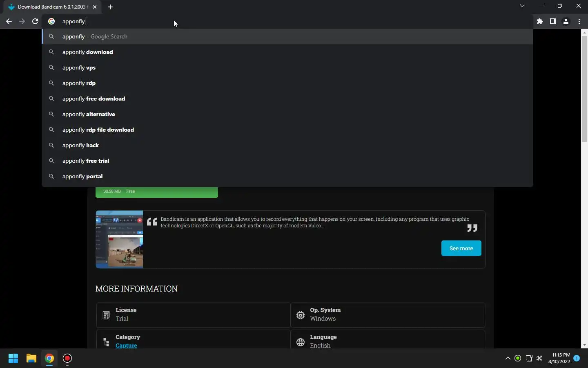Image resolution: width=588 pixels, height=368 pixels.
Task: Click the 'English' language value
Action: click(320, 346)
